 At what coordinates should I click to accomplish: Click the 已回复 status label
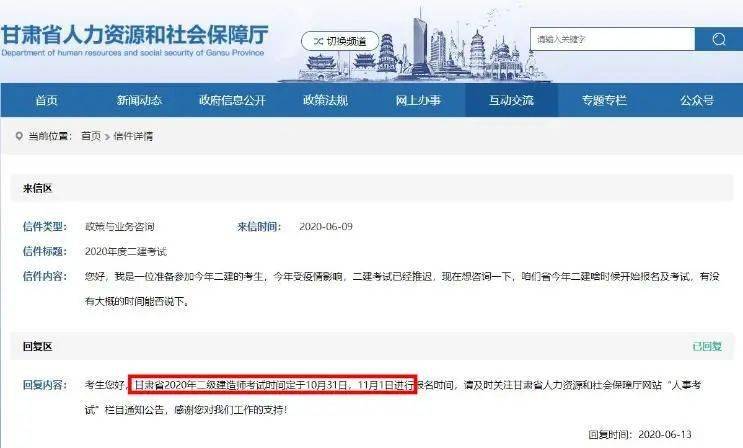(707, 347)
